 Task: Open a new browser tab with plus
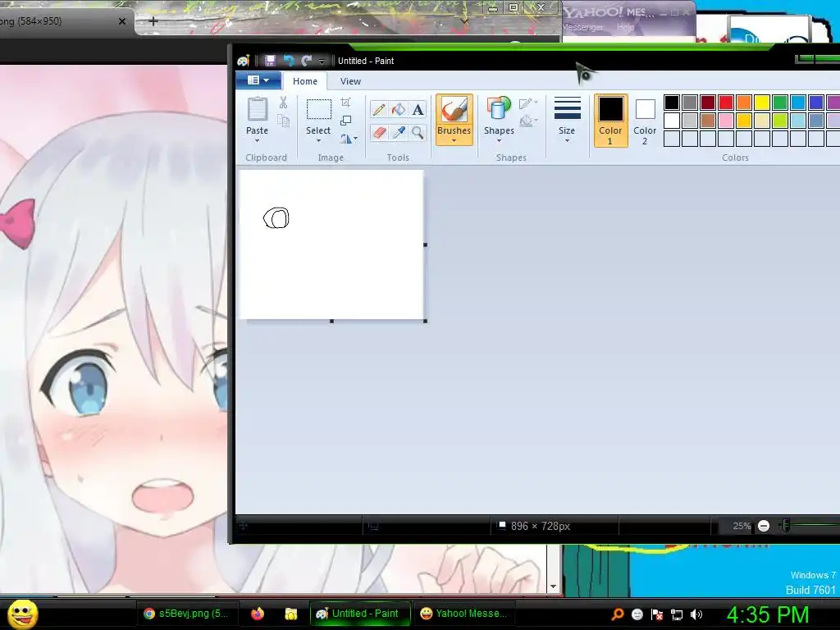tap(153, 21)
